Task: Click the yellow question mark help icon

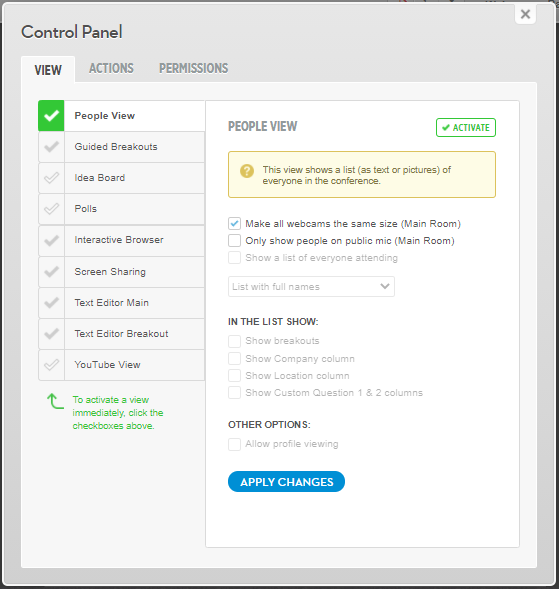Action: tap(247, 171)
